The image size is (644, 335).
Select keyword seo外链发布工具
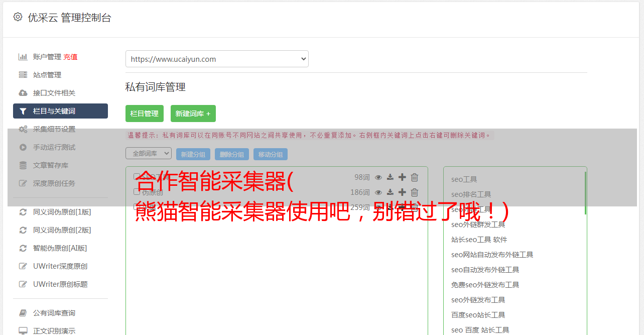[478, 300]
